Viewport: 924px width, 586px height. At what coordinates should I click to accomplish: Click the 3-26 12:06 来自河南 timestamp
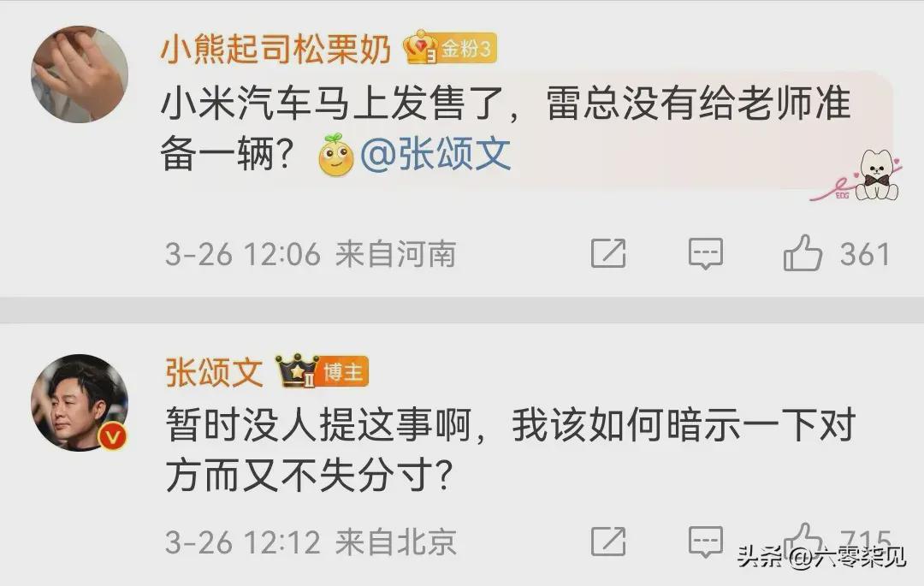(311, 254)
